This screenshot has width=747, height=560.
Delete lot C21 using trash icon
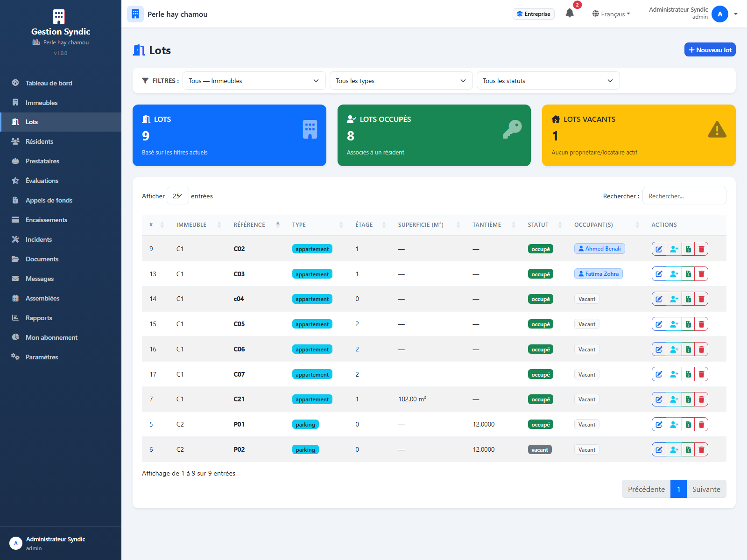click(701, 399)
